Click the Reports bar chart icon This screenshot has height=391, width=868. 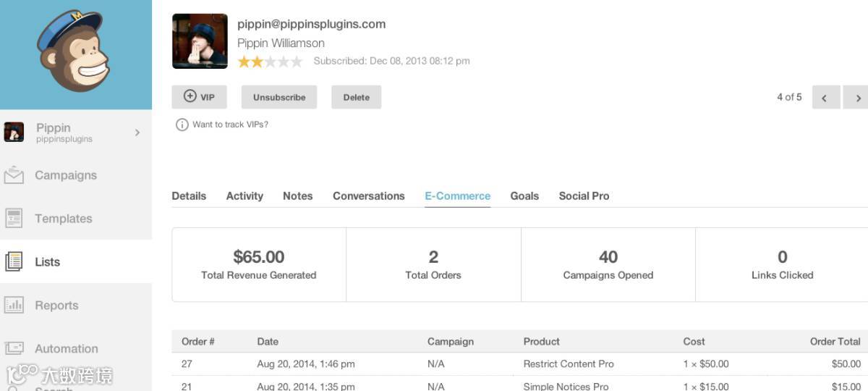click(x=14, y=305)
